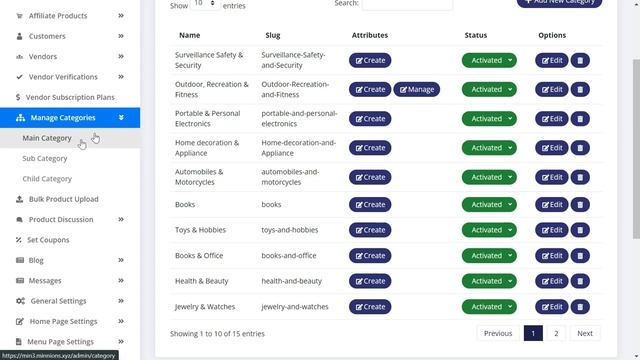Click trash icon for Books & Office
The image size is (640, 360).
point(580,256)
